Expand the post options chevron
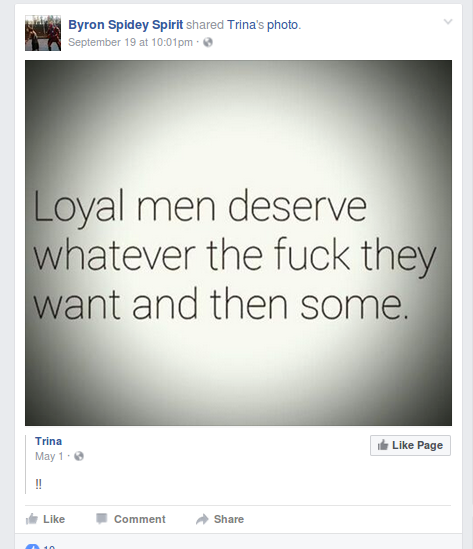 click(x=448, y=22)
